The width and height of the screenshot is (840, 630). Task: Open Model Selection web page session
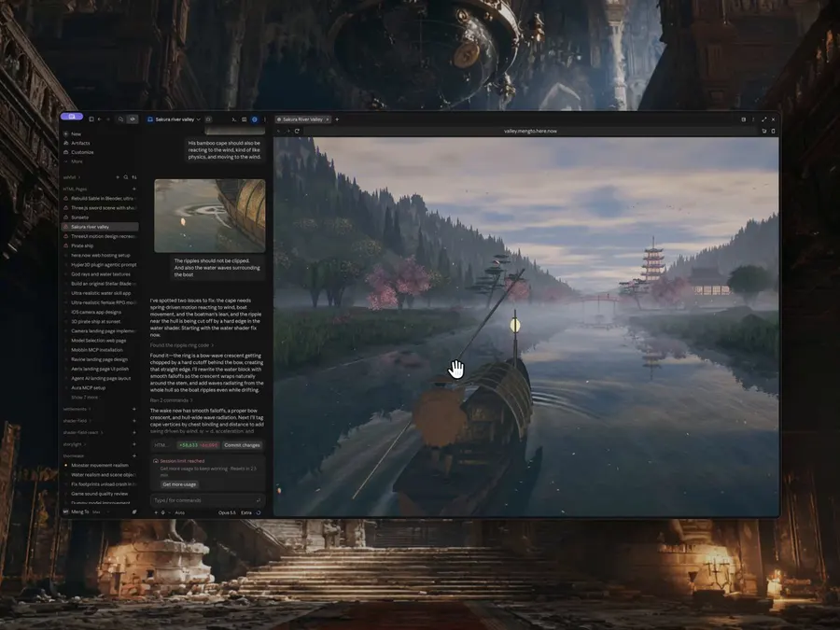tap(101, 340)
